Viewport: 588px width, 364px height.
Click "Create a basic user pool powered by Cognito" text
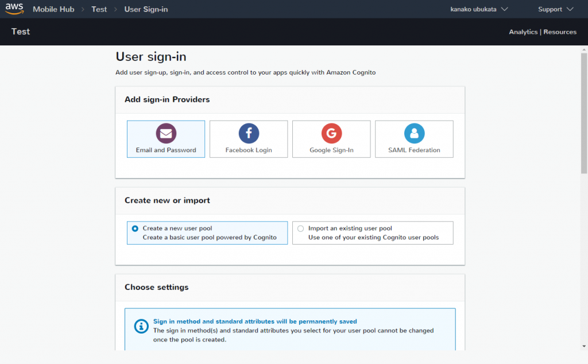pyautogui.click(x=210, y=237)
